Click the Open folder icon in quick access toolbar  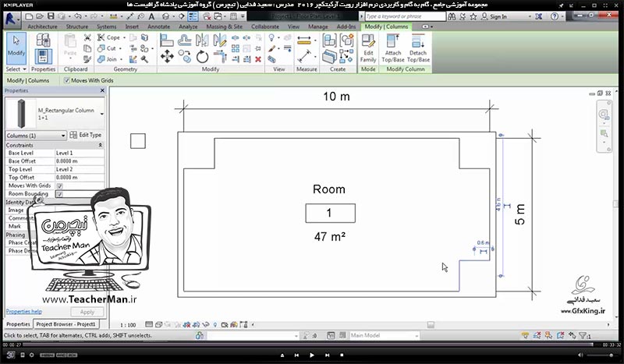(40, 16)
